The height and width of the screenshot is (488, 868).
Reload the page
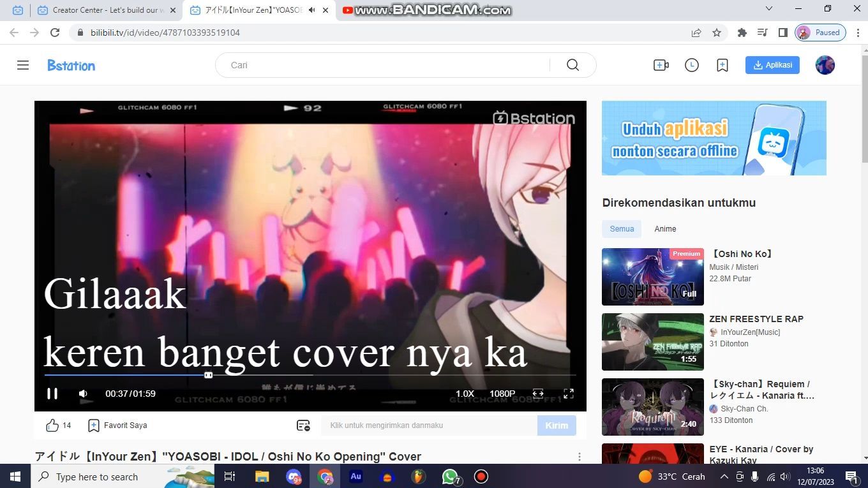55,33
